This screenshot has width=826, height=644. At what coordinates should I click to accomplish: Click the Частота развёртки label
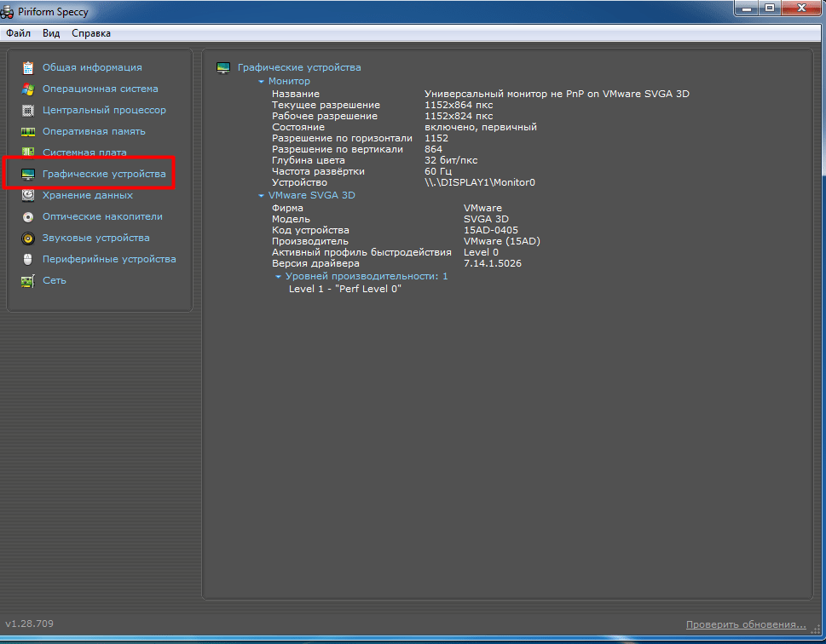(318, 171)
